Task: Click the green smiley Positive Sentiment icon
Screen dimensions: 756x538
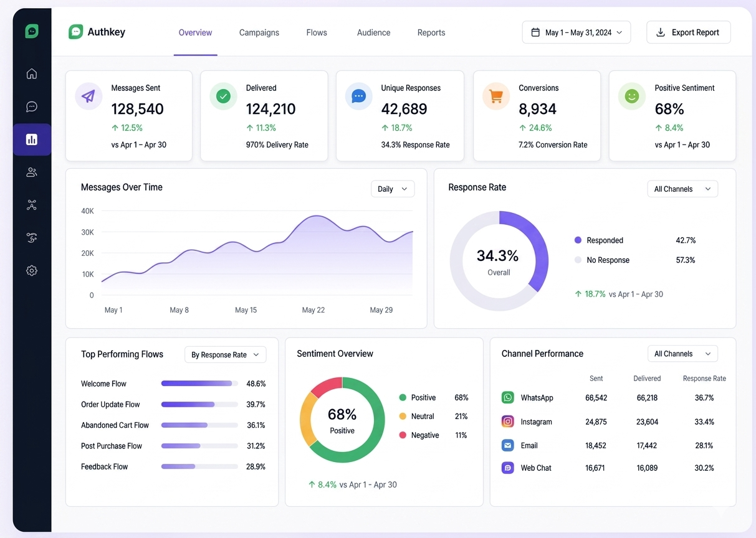Action: coord(632,97)
